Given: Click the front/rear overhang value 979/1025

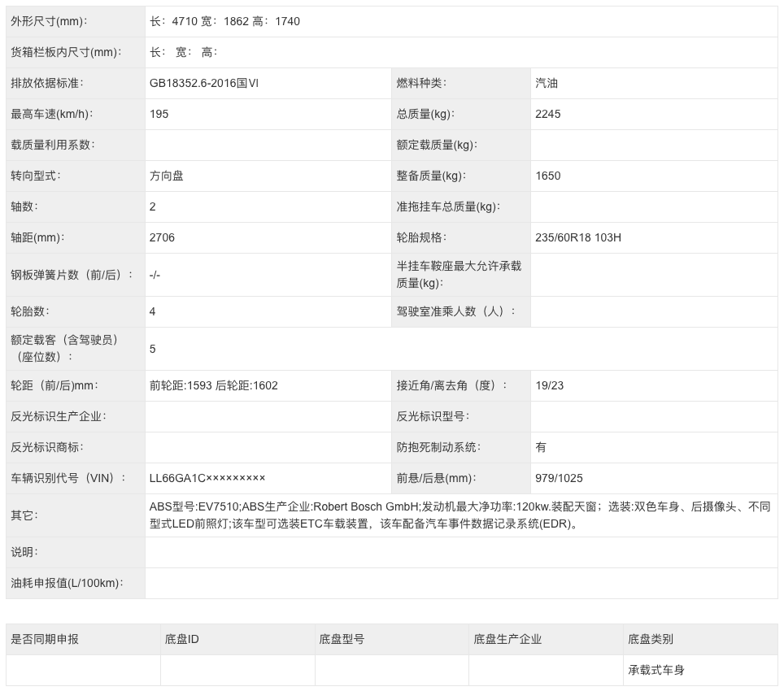Looking at the screenshot, I should [x=560, y=478].
